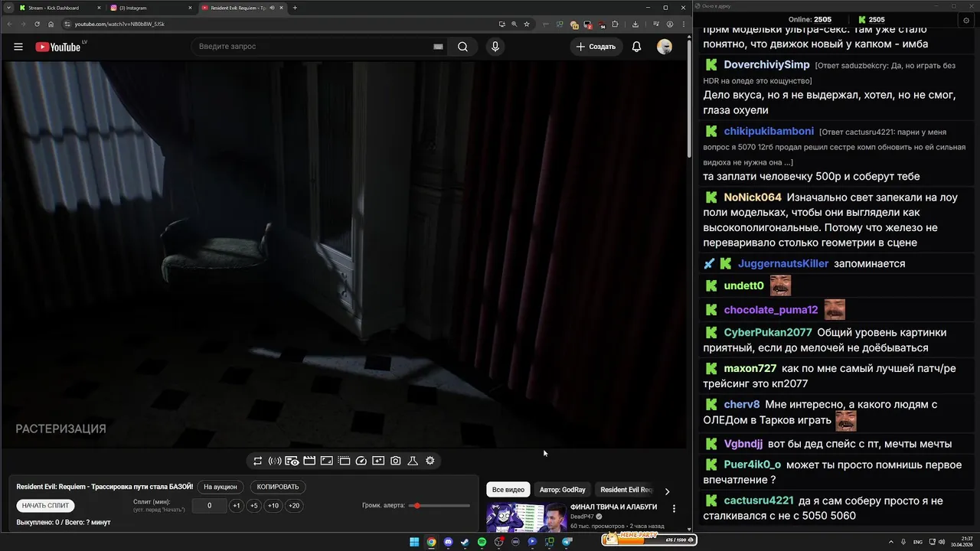Open a new browser tab with plus
The width and height of the screenshot is (980, 551).
[x=295, y=8]
